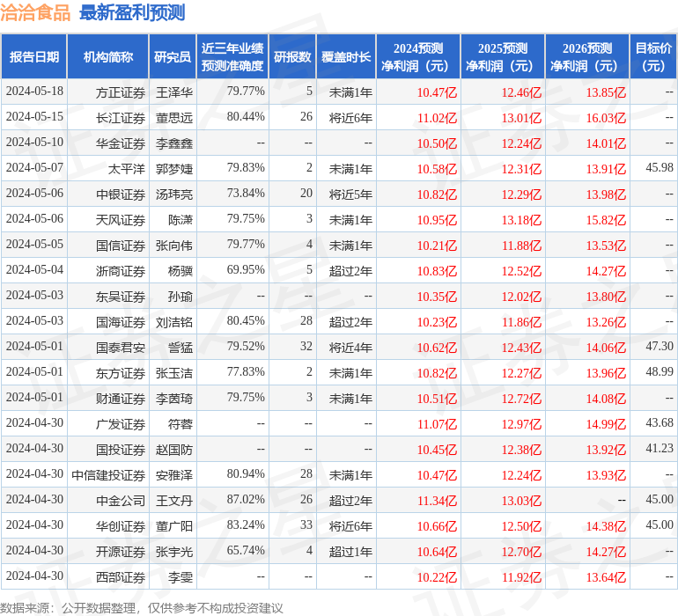Click the 13.18亿 profit forecast

(521, 220)
